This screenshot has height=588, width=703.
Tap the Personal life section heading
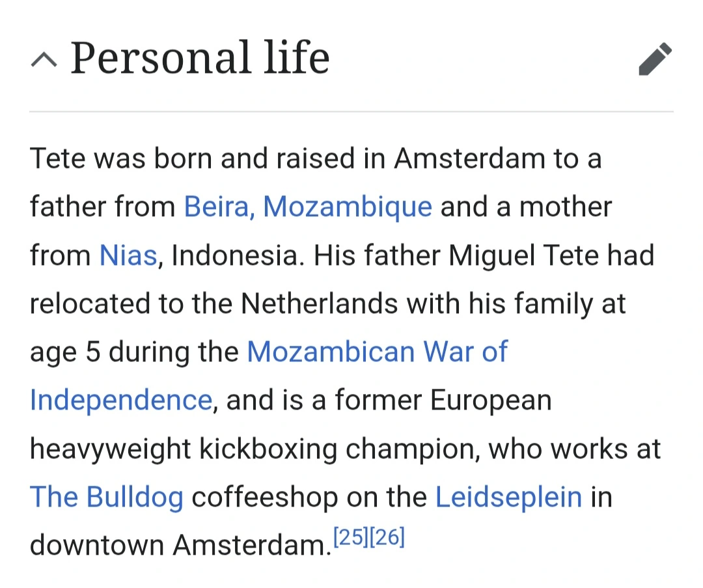click(x=200, y=58)
